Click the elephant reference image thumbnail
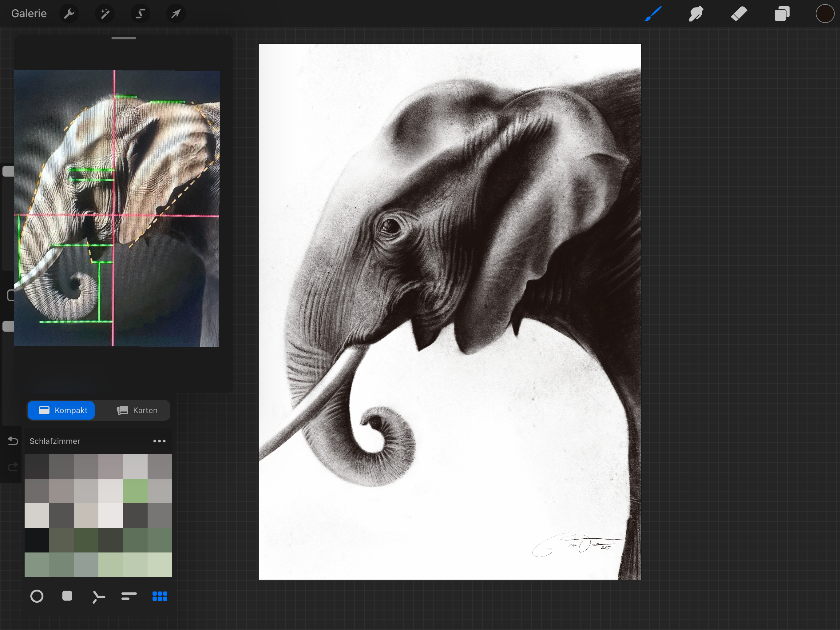 point(117,208)
